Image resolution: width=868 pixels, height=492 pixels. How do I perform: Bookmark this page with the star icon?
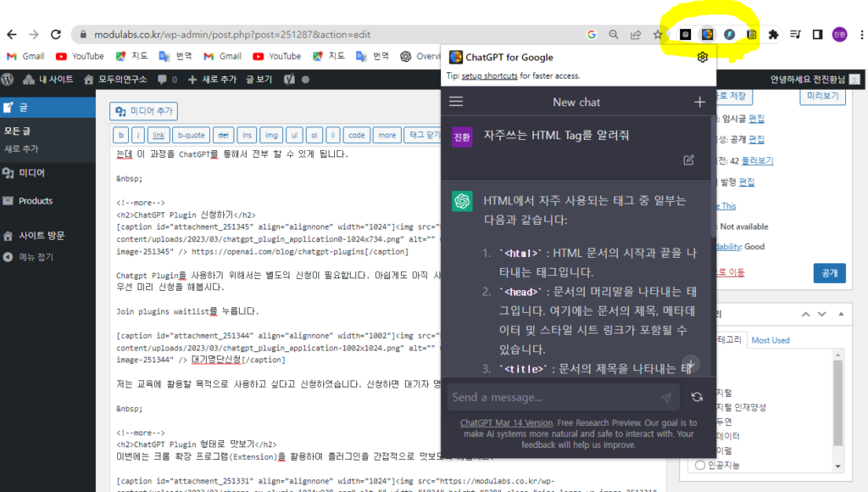click(x=658, y=34)
